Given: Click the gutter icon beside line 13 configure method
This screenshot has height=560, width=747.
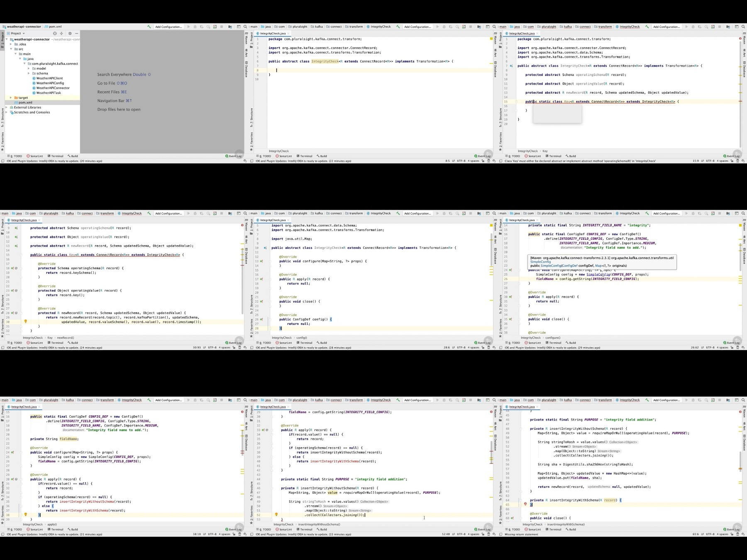Looking at the screenshot, I should tap(262, 261).
